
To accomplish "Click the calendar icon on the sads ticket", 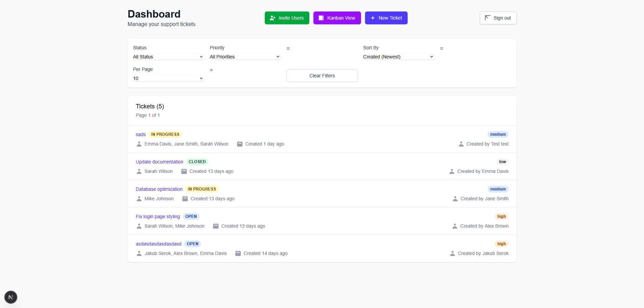I will coord(240,144).
